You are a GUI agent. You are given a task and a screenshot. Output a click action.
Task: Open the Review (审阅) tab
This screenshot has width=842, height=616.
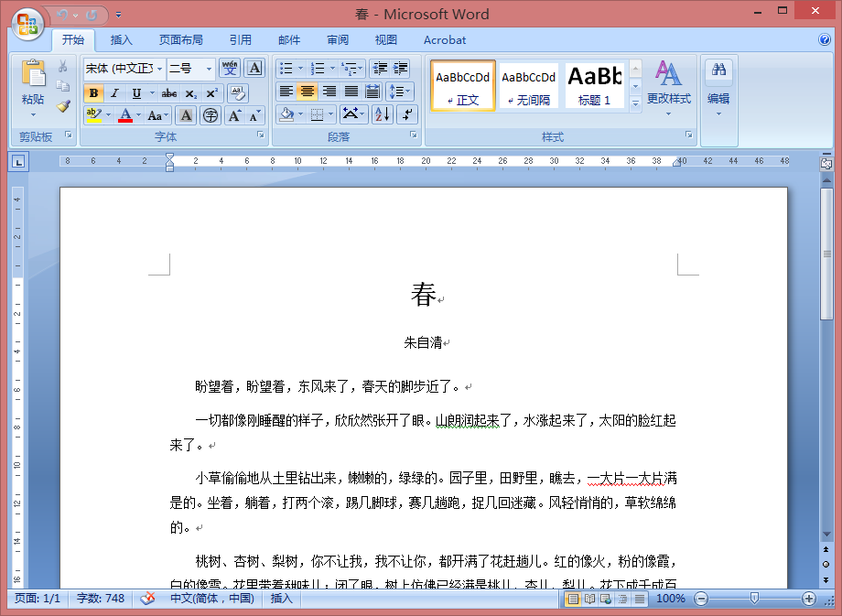pos(337,39)
